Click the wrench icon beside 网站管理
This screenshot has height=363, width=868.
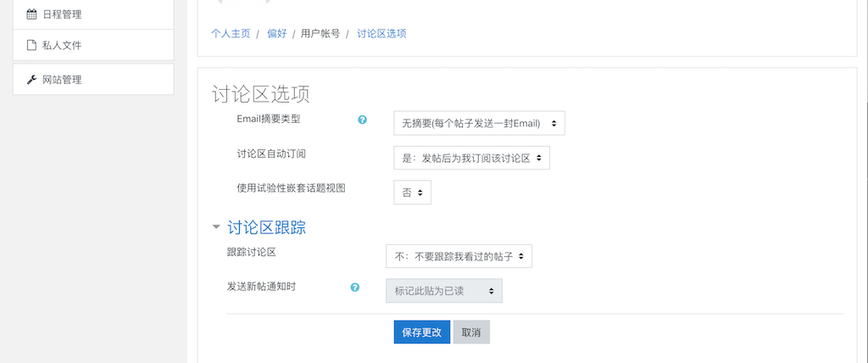(x=31, y=80)
